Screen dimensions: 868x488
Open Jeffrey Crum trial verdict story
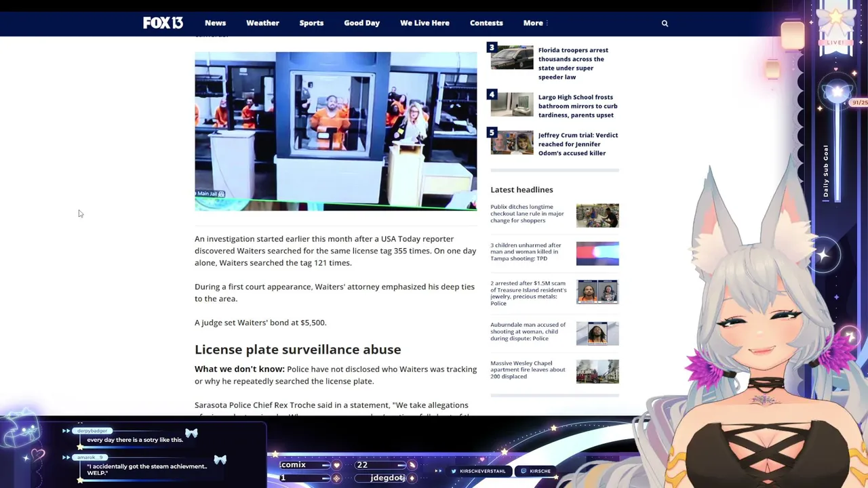click(x=578, y=144)
